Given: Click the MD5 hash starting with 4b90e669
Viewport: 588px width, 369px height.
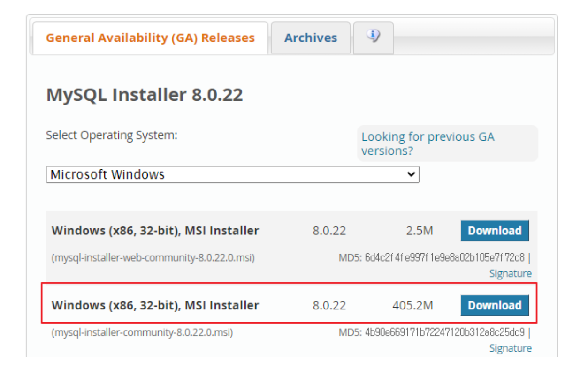Looking at the screenshot, I should tap(444, 332).
